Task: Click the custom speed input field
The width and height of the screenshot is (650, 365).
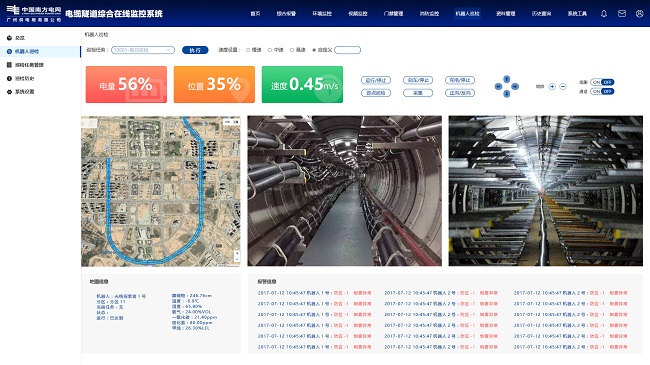Action: click(x=347, y=50)
